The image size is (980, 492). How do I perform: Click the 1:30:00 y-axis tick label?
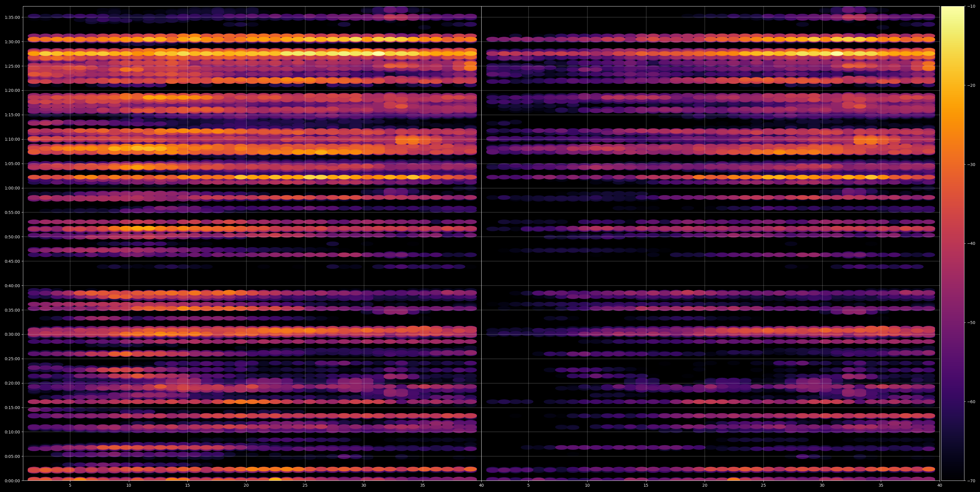(x=12, y=42)
